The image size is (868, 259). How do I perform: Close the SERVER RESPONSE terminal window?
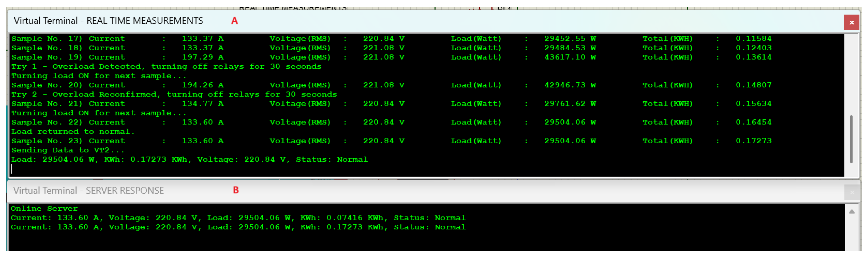click(851, 193)
